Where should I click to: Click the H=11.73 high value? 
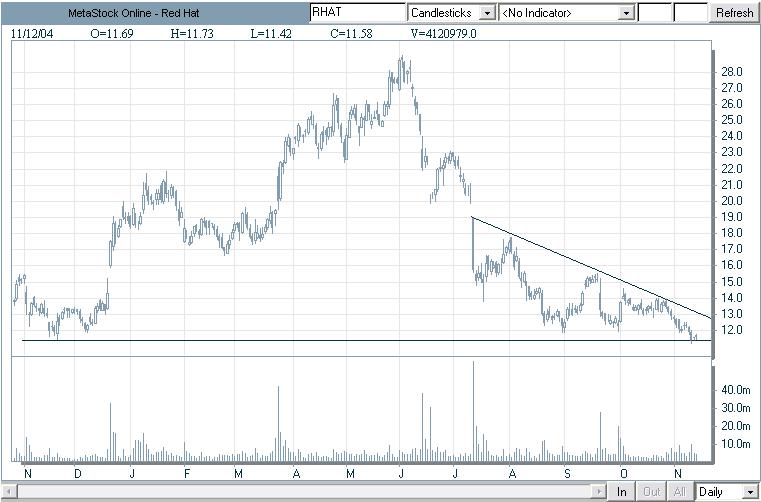point(192,33)
